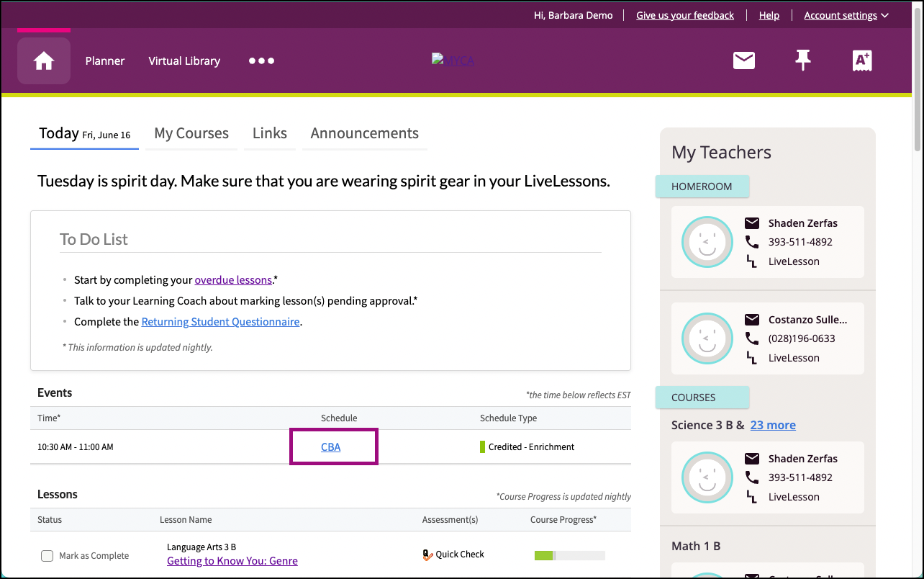
Task: Select the Links tab
Action: point(270,133)
